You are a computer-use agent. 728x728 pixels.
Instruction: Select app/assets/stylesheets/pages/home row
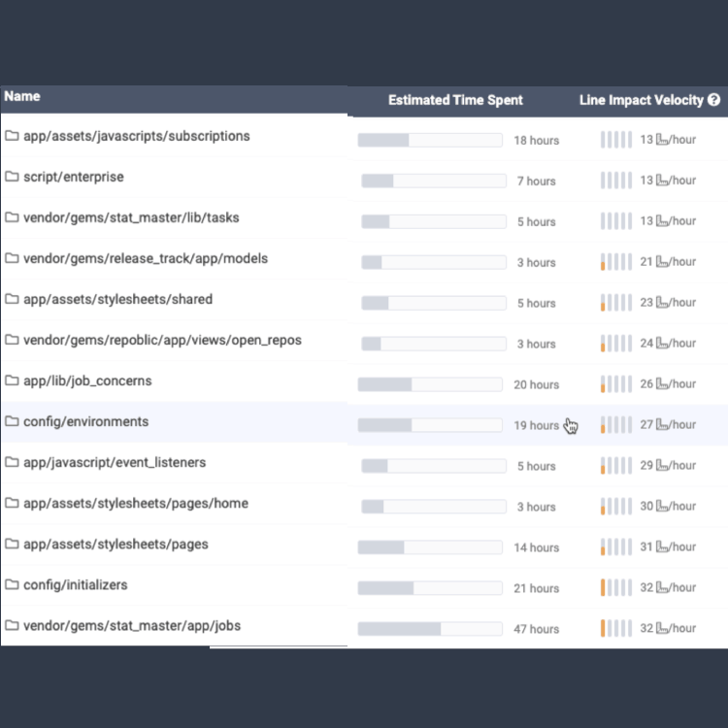coord(135,503)
